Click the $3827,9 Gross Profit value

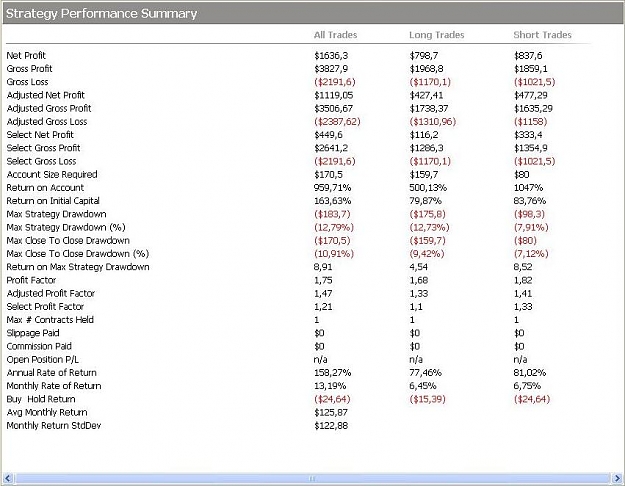click(331, 69)
